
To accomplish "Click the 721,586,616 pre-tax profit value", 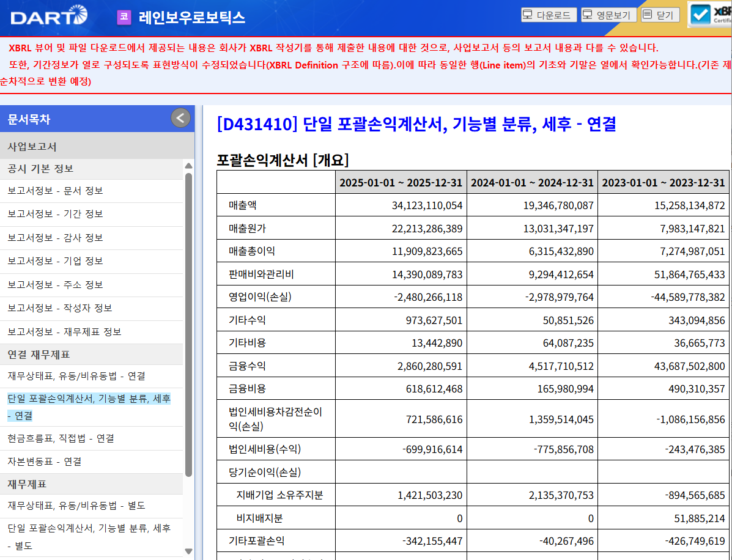I will tap(434, 419).
